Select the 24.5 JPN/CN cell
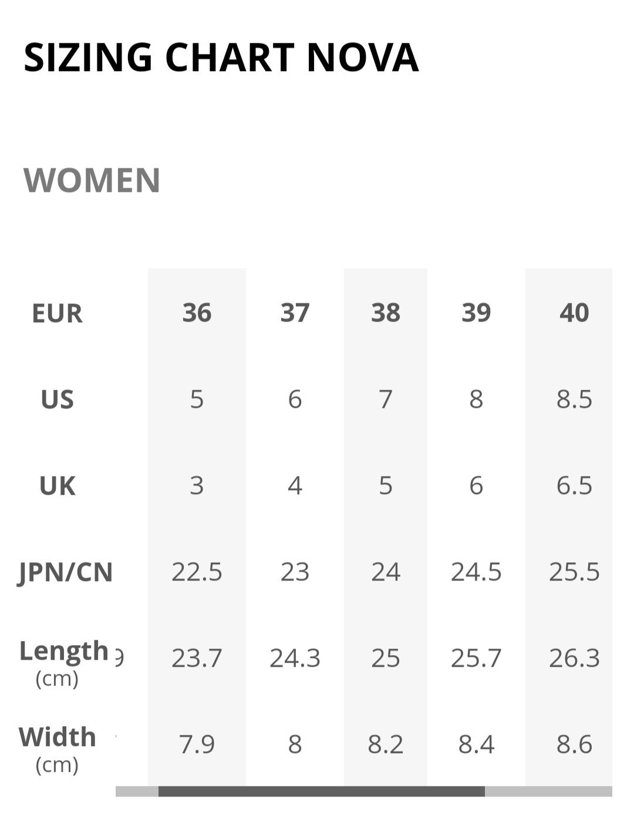Image resolution: width=634 pixels, height=840 pixels. tap(476, 572)
